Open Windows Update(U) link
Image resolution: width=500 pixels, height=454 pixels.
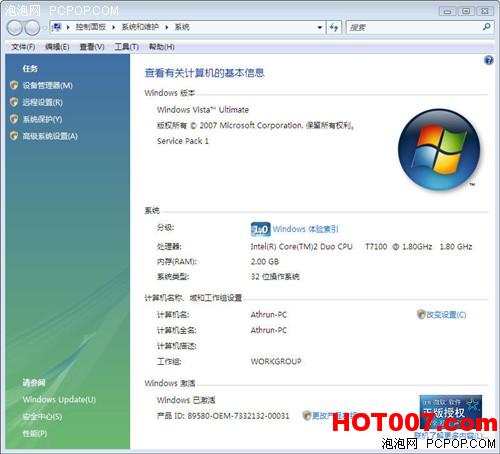click(59, 399)
